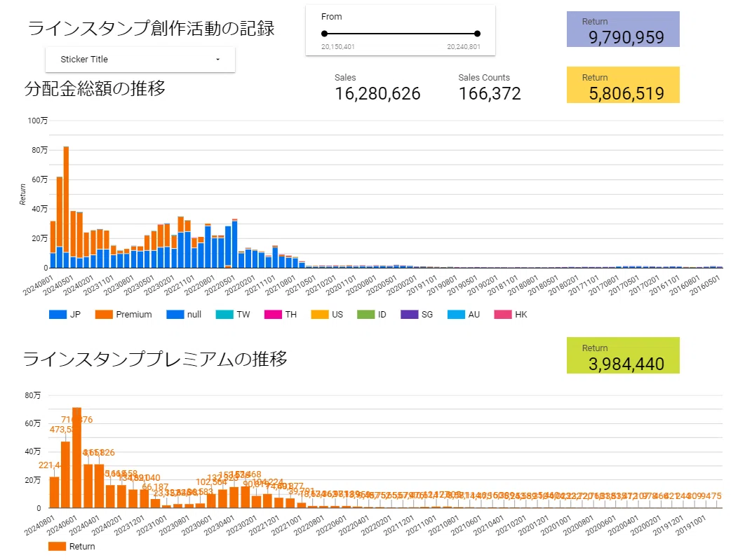The width and height of the screenshot is (752, 560).
Task: Click the TH legend color swatch
Action: tap(273, 314)
